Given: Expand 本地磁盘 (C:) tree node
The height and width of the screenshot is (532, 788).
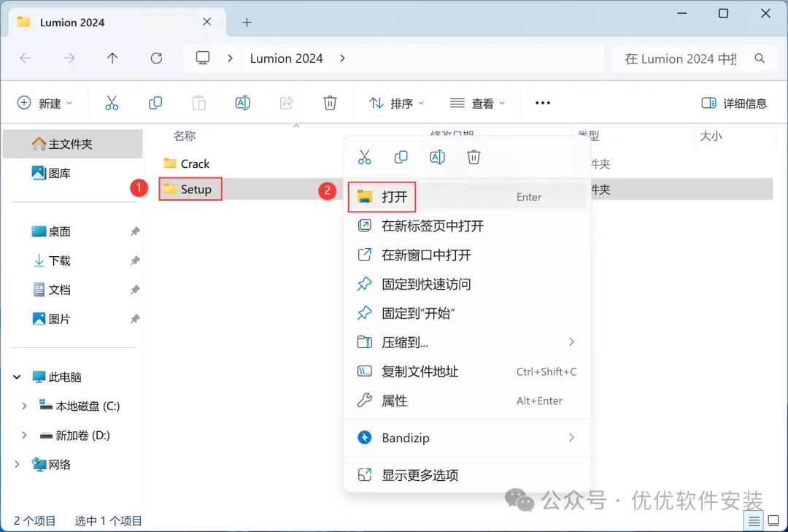Looking at the screenshot, I should pyautogui.click(x=23, y=406).
